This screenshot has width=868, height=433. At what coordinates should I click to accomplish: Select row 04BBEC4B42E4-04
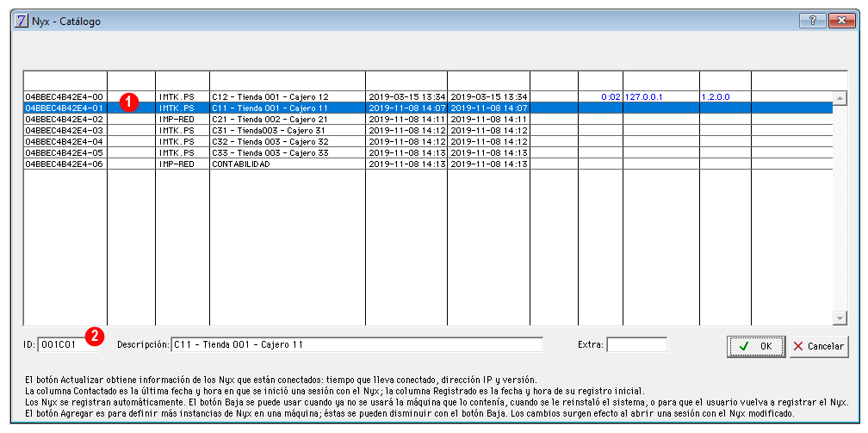428,142
